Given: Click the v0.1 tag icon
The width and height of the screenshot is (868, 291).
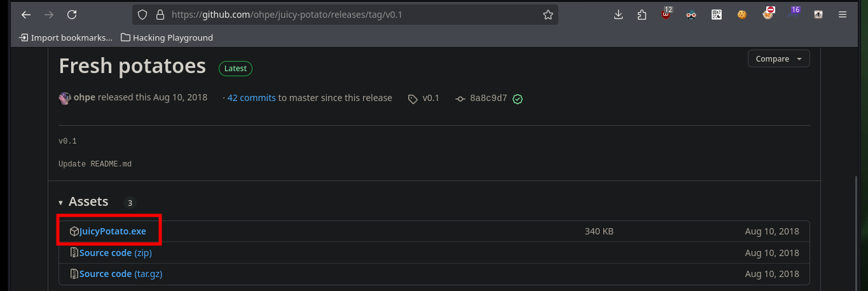Looking at the screenshot, I should (x=413, y=98).
